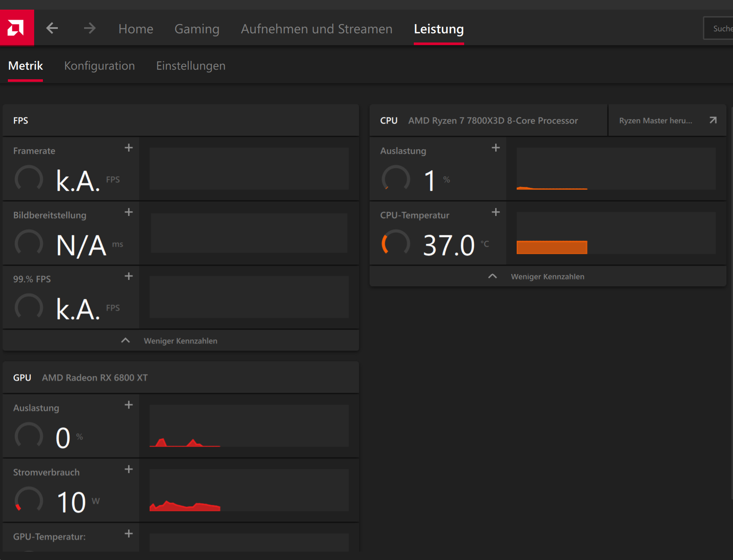
Task: Click the CPU-Temperatur metric label
Action: point(415,215)
